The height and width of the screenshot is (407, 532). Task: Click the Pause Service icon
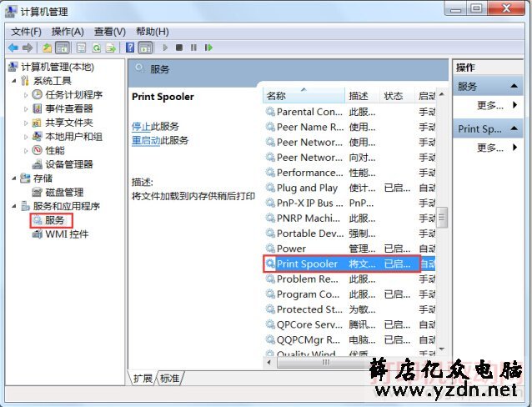pos(193,48)
